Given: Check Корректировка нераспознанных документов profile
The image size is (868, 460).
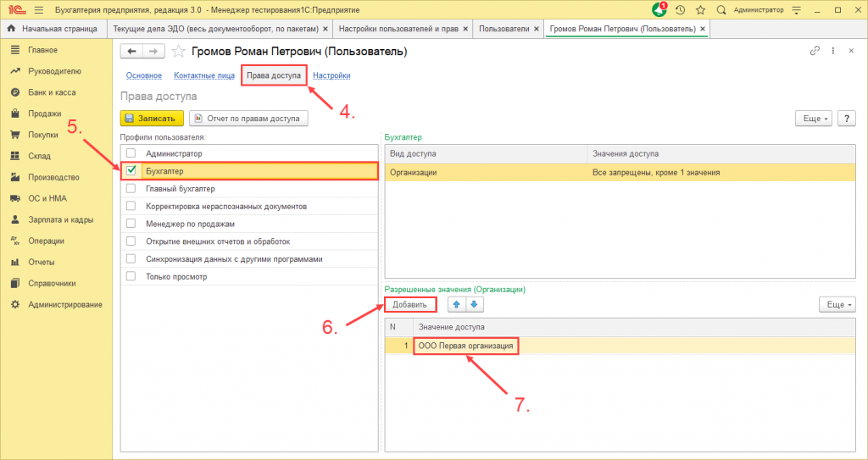Looking at the screenshot, I should [x=131, y=206].
